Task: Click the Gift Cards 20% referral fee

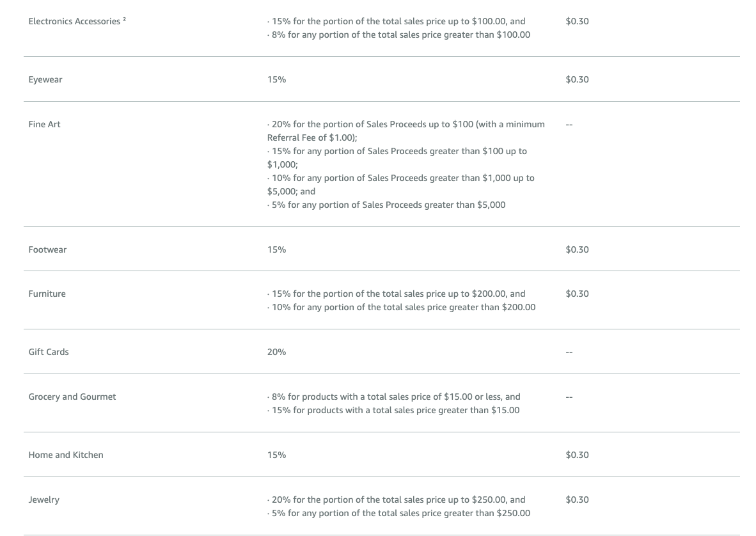Action: (x=276, y=352)
